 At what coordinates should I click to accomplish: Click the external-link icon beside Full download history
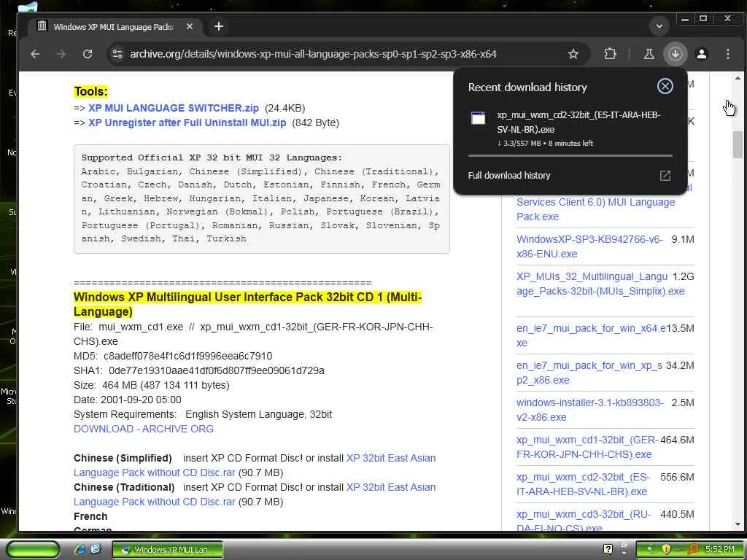click(x=665, y=176)
